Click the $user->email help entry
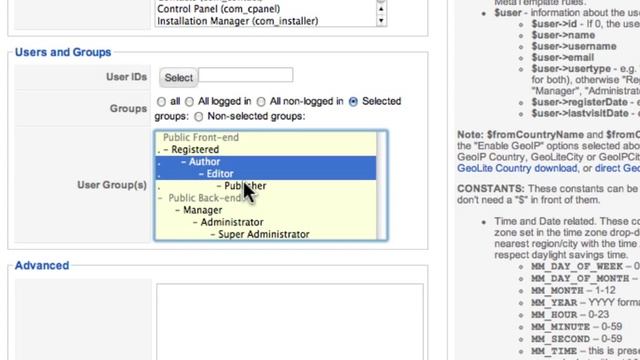Image resolution: width=640 pixels, height=360 pixels. pos(562,58)
